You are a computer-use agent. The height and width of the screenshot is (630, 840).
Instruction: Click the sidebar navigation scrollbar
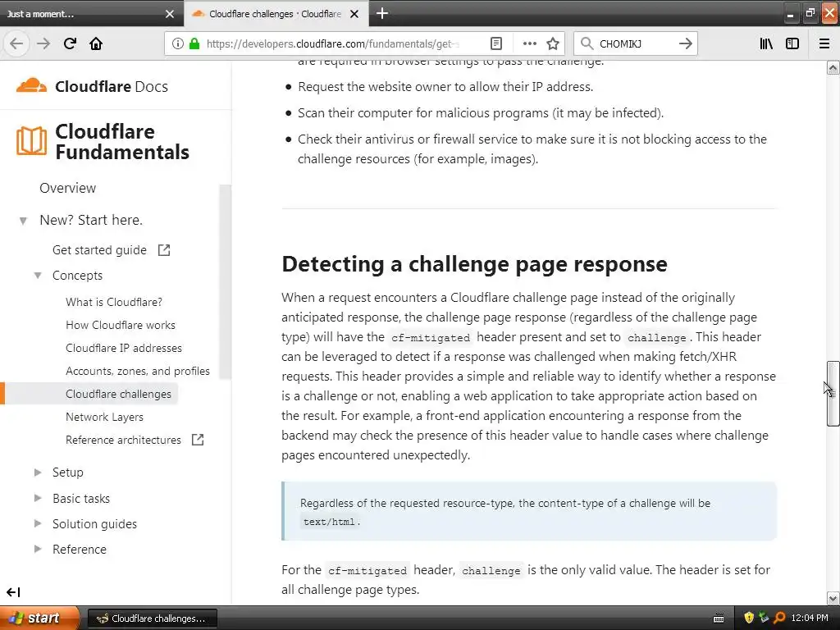(x=225, y=282)
